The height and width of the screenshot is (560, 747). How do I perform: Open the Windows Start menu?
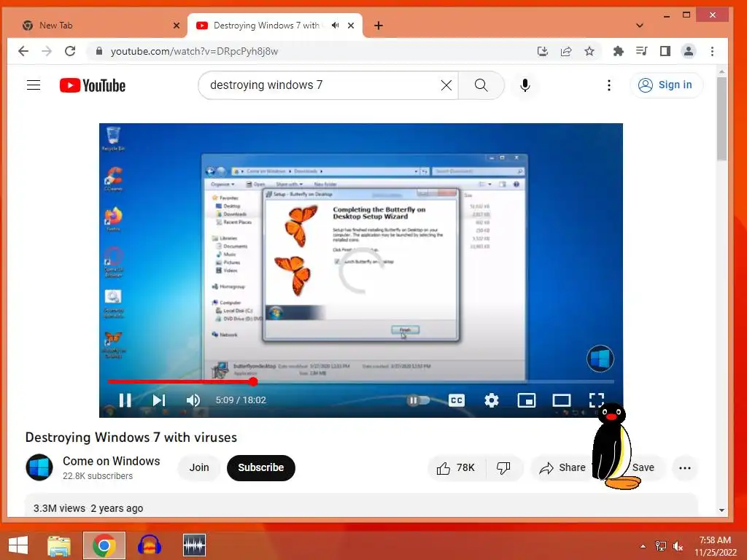(x=18, y=545)
